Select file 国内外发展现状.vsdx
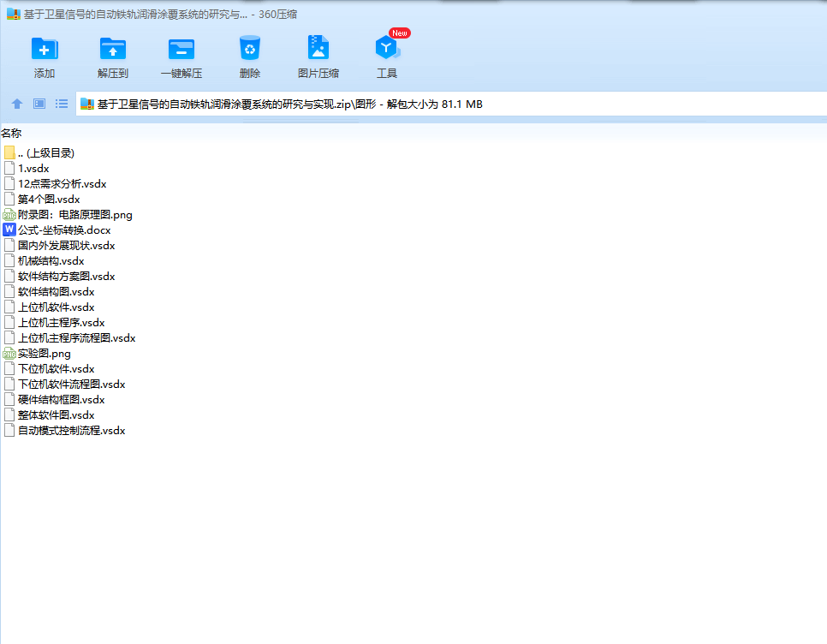 click(x=67, y=245)
